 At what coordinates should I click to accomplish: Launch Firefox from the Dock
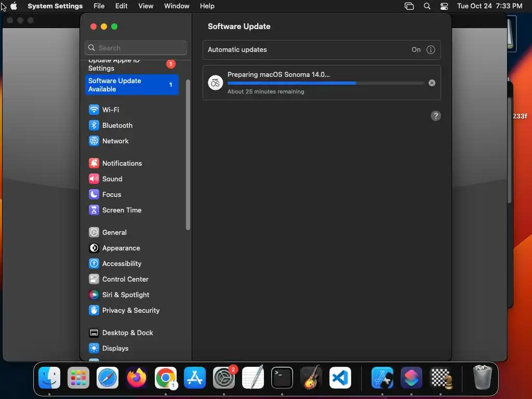tap(137, 378)
